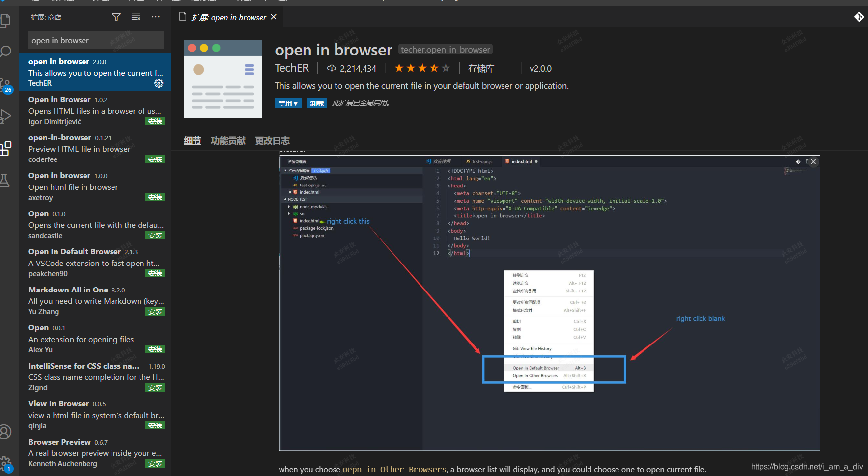The image size is (868, 476).
Task: Install Open In Default Browser by peakchen90
Action: [x=155, y=273]
